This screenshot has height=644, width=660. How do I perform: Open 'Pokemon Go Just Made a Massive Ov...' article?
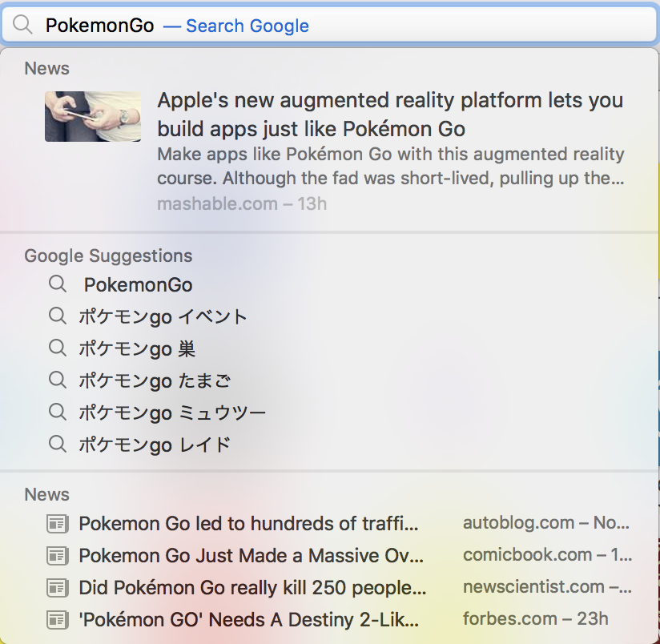click(x=252, y=556)
